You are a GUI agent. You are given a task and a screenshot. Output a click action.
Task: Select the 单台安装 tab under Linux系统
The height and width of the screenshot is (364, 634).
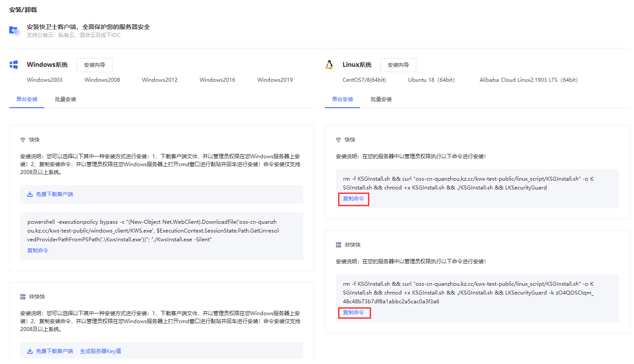(343, 99)
